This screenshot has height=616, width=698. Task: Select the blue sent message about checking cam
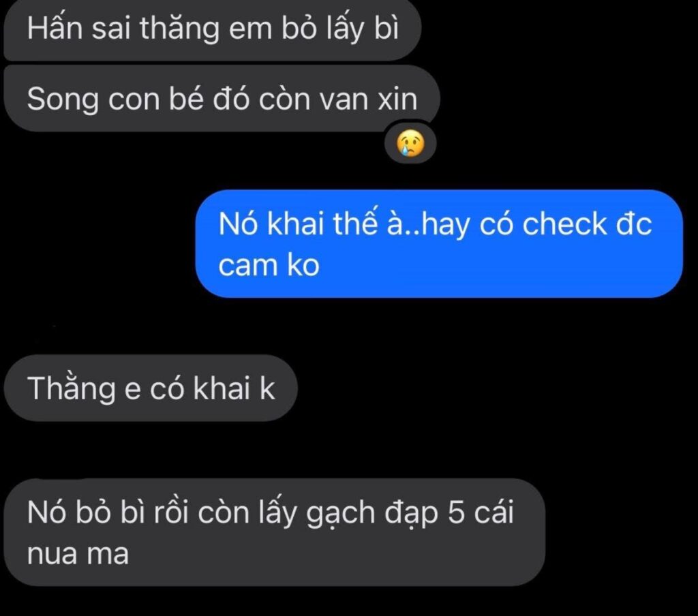coord(439,244)
